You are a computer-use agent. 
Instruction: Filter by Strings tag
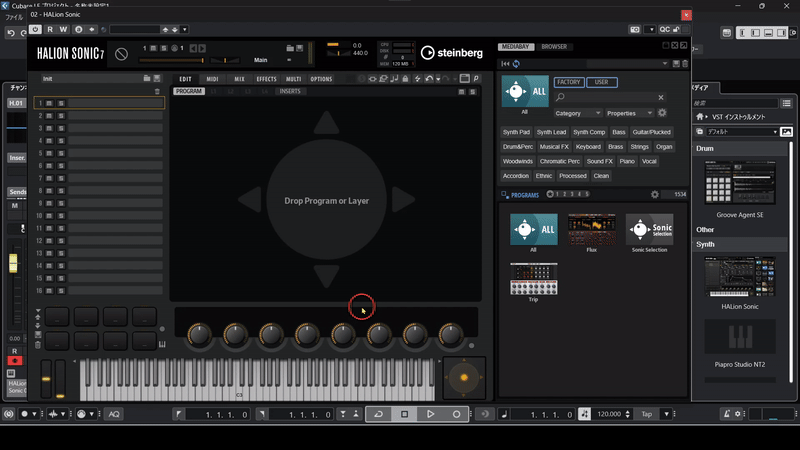639,147
